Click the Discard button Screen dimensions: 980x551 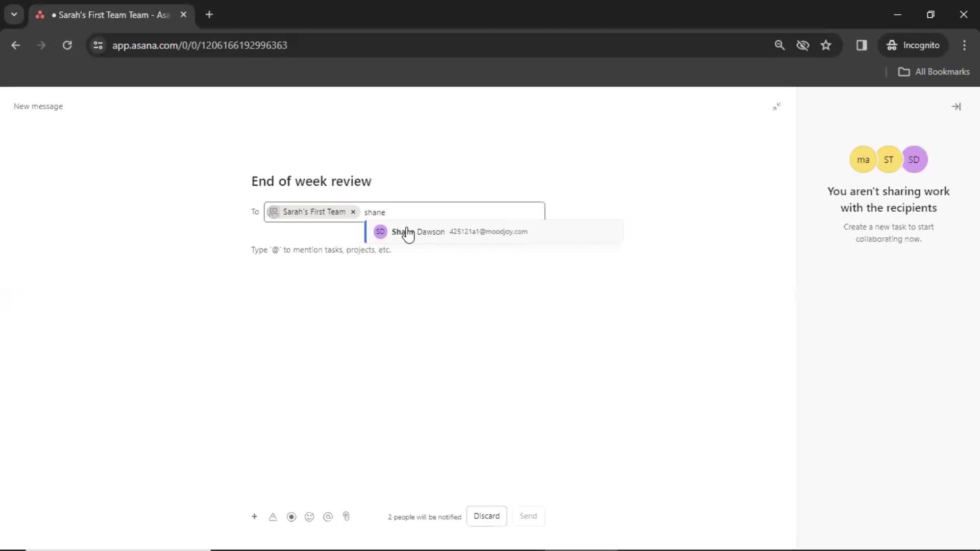tap(486, 516)
